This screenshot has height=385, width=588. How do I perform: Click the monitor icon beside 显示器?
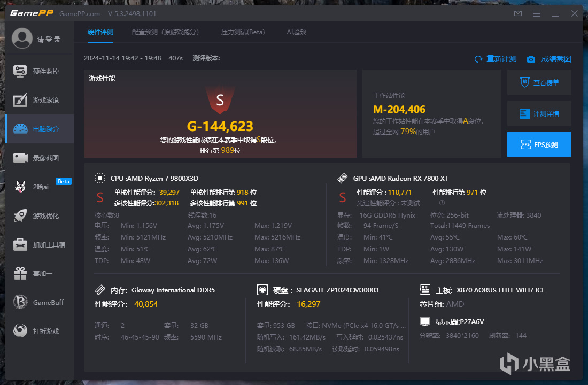point(424,321)
